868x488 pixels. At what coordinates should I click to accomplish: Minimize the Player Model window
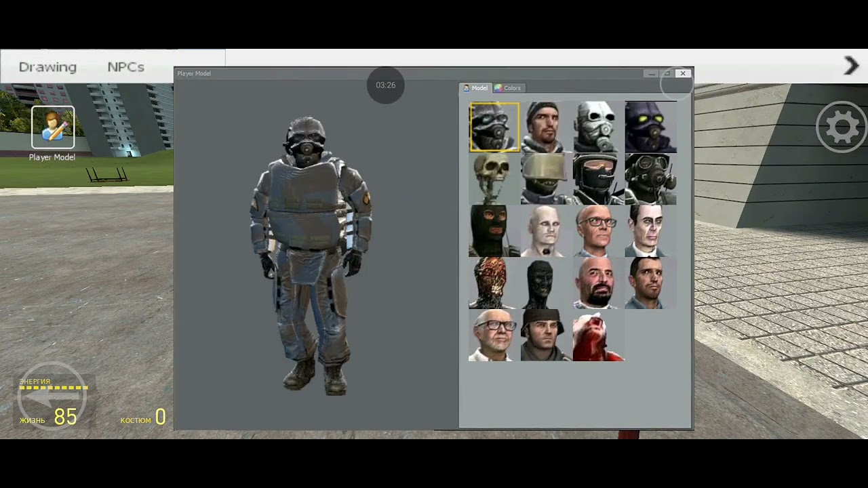coord(652,73)
